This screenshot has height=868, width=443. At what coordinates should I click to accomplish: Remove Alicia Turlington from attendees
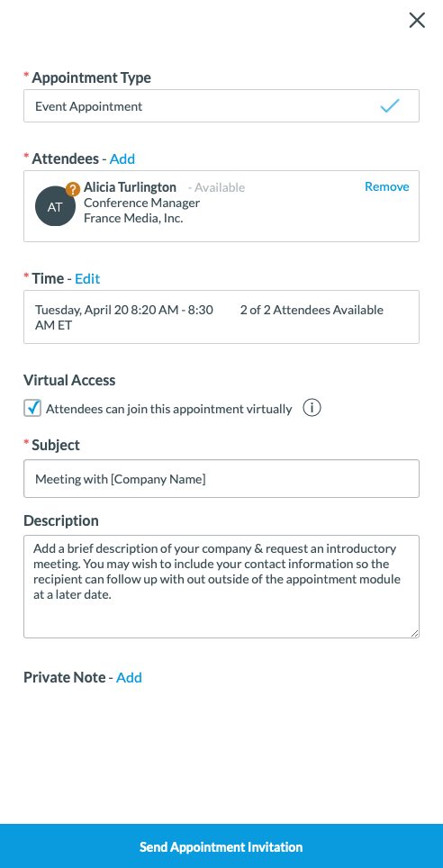(x=387, y=186)
